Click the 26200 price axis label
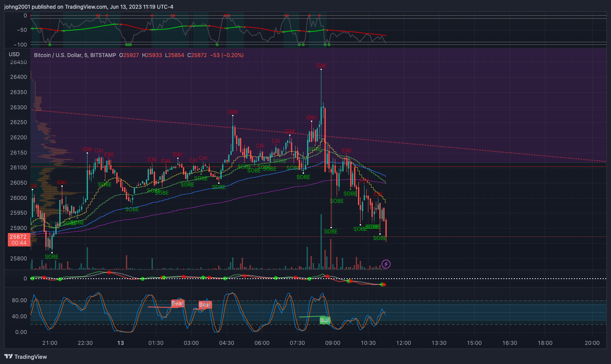 click(18, 138)
